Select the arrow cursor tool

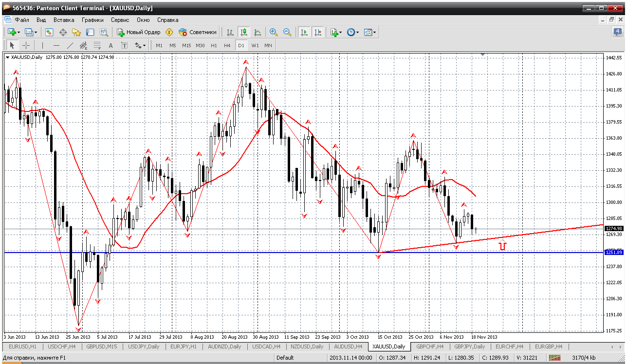click(x=12, y=45)
